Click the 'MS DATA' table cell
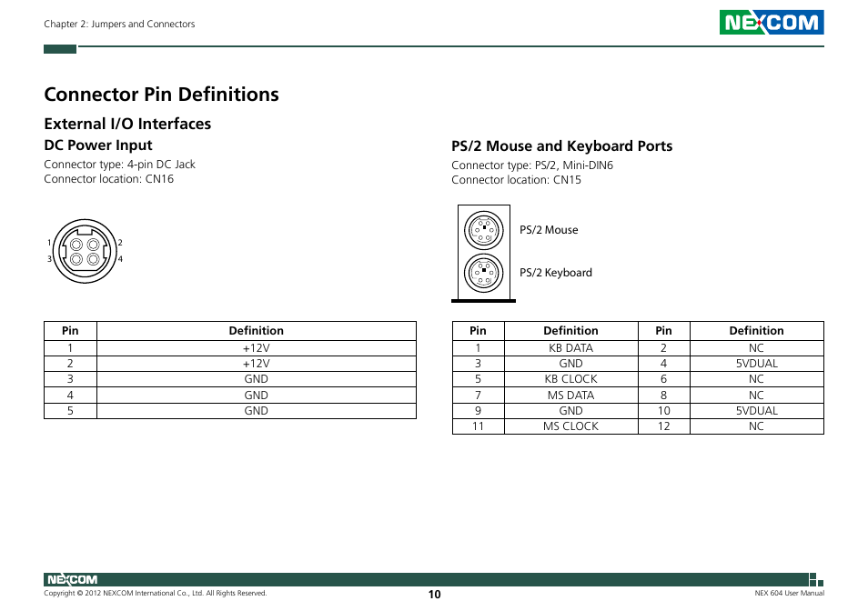 [x=570, y=395]
